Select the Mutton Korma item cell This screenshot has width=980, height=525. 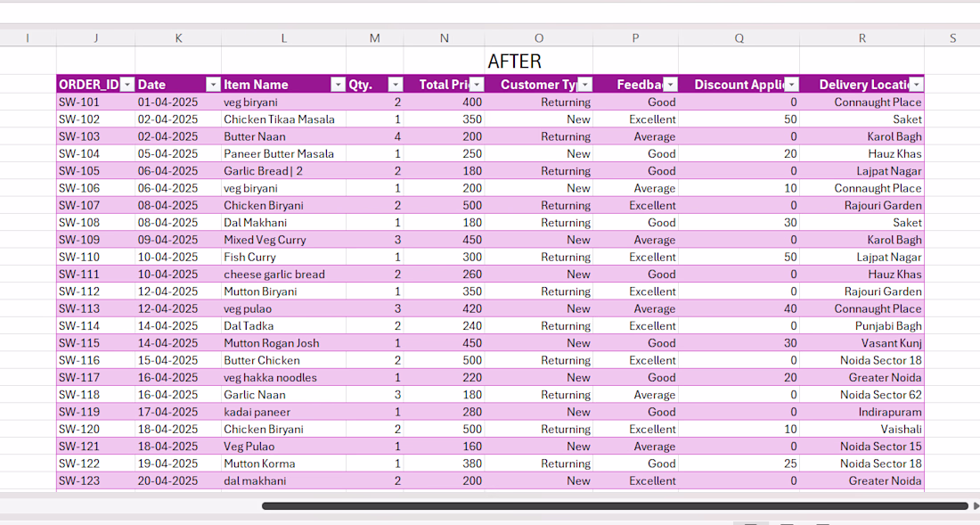283,463
